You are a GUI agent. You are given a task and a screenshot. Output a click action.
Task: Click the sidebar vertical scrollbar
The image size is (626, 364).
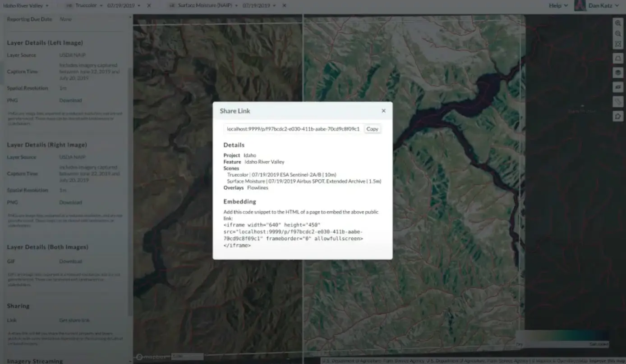coord(131,191)
